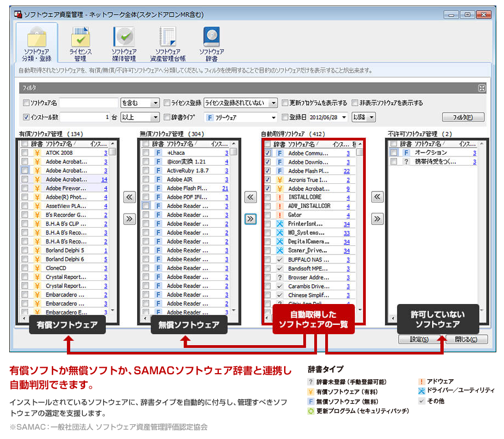The image size is (504, 439).
Task: Sort free list by 辞書 column header
Action: tap(157, 144)
